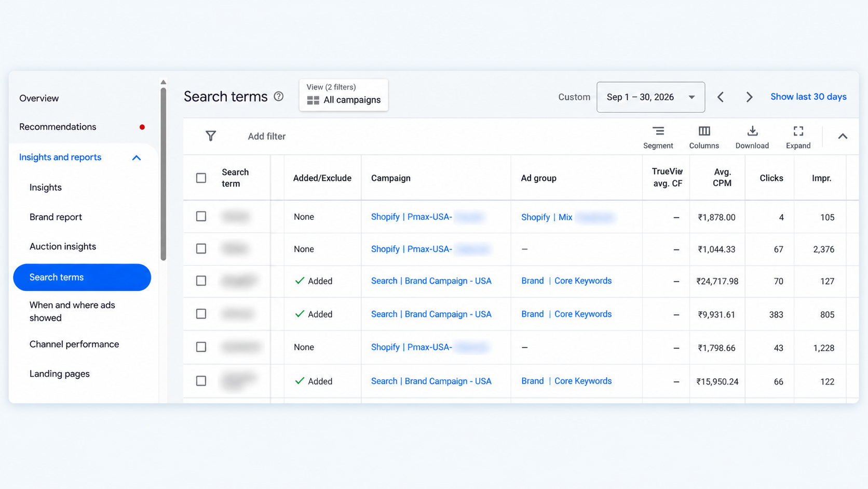Click the filter funnel icon
The height and width of the screenshot is (489, 868).
211,136
